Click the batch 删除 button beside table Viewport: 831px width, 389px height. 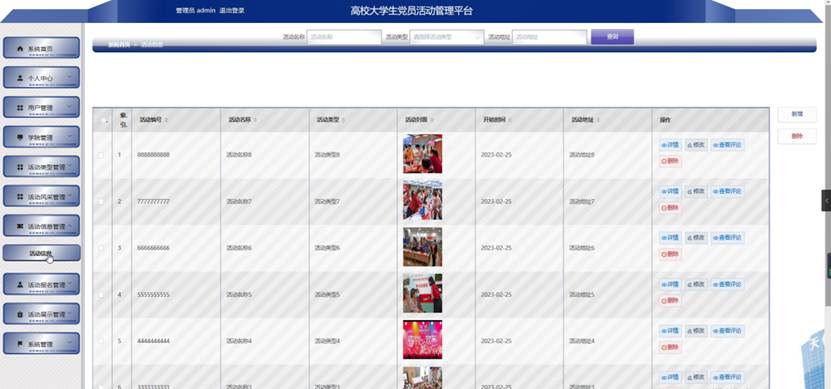pyautogui.click(x=797, y=136)
